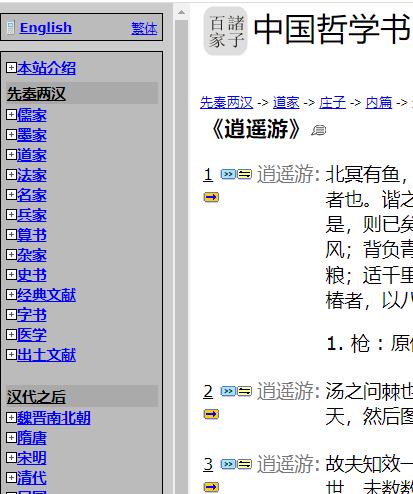Open the yellow lines icon in paragraph 2
413x494 pixels.
tap(245, 391)
